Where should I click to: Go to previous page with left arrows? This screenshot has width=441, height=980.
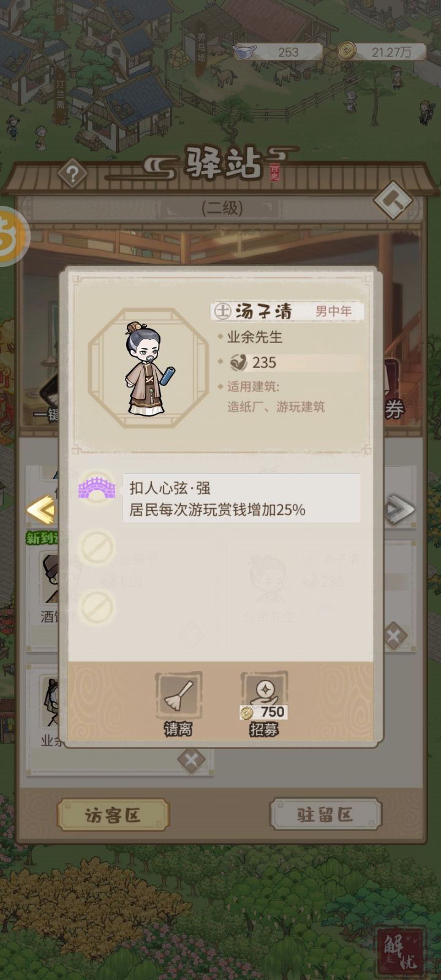pos(42,510)
